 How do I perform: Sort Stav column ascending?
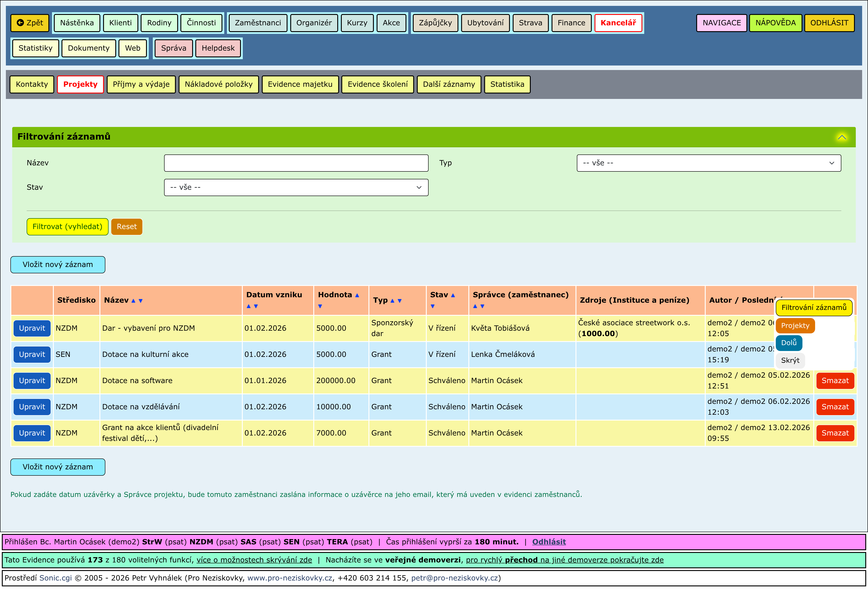coord(453,296)
